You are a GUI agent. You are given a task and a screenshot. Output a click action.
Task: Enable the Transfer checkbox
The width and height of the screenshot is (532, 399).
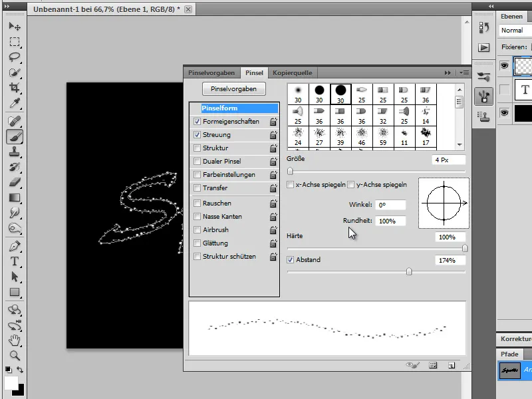tap(197, 188)
